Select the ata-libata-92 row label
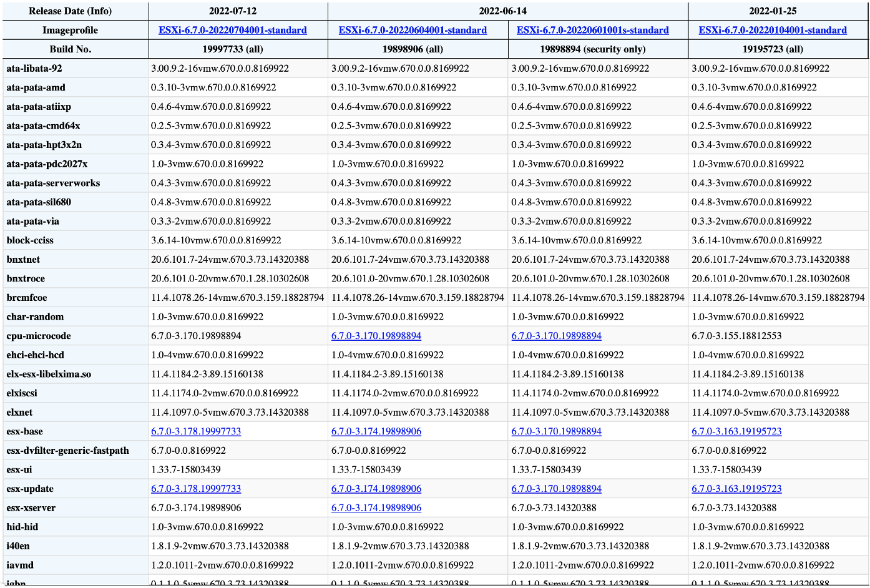870x588 pixels. pos(34,69)
